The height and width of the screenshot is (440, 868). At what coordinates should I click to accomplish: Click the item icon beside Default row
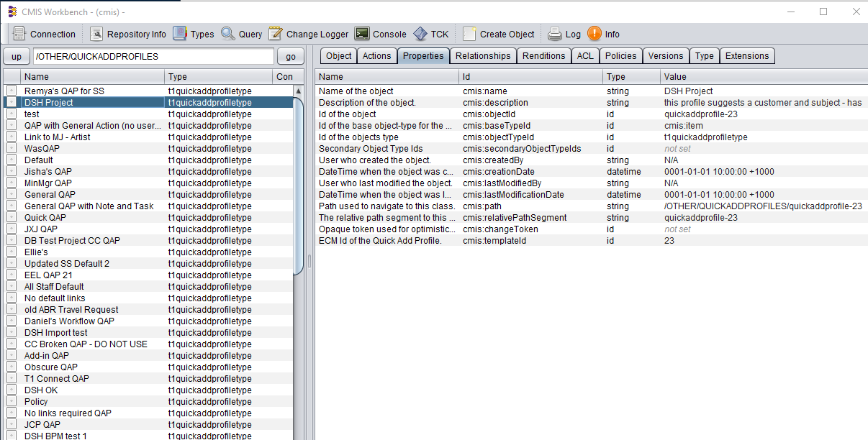[12, 160]
